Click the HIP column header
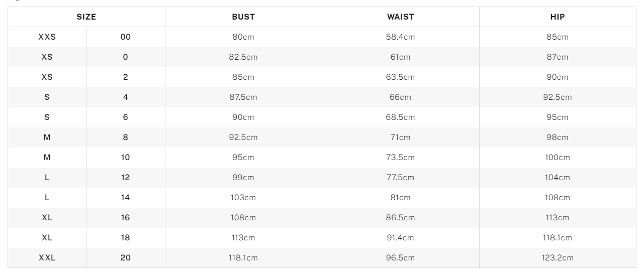 pyautogui.click(x=558, y=17)
